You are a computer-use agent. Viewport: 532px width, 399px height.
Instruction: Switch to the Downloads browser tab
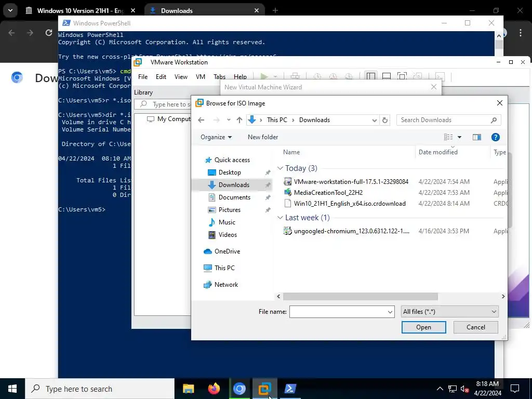click(205, 10)
